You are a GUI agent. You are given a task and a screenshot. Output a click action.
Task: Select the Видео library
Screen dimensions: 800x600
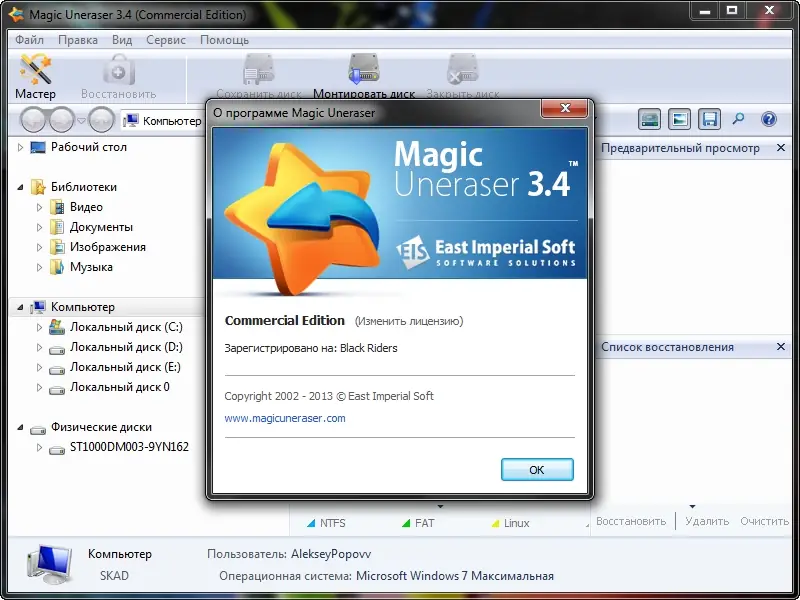(x=86, y=207)
